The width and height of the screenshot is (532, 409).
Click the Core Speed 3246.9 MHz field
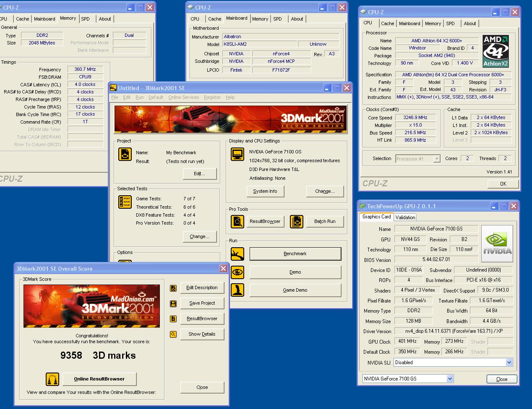point(415,118)
